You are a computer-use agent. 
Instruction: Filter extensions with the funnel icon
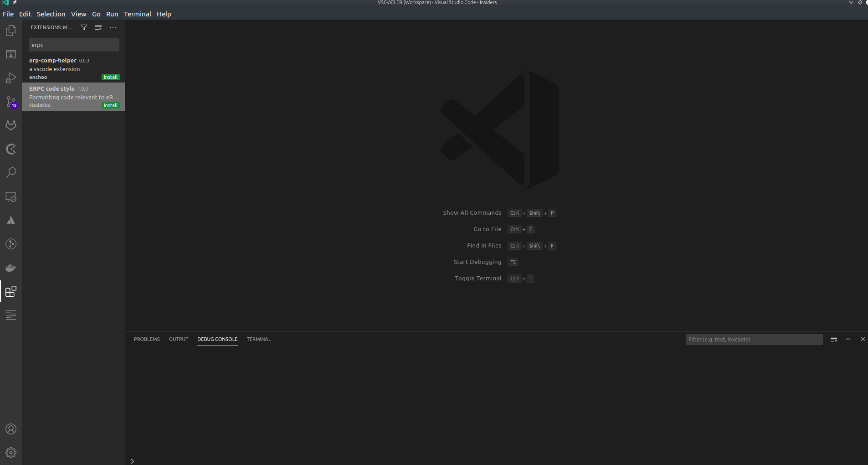pos(84,27)
